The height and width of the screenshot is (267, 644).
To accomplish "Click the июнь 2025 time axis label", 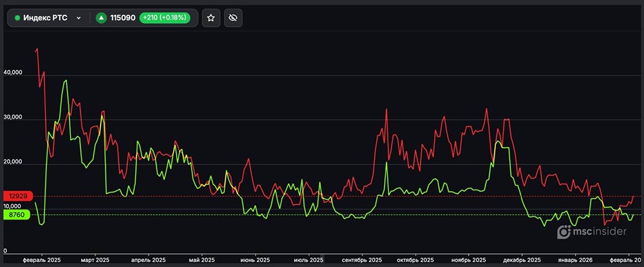I will 256,261.
